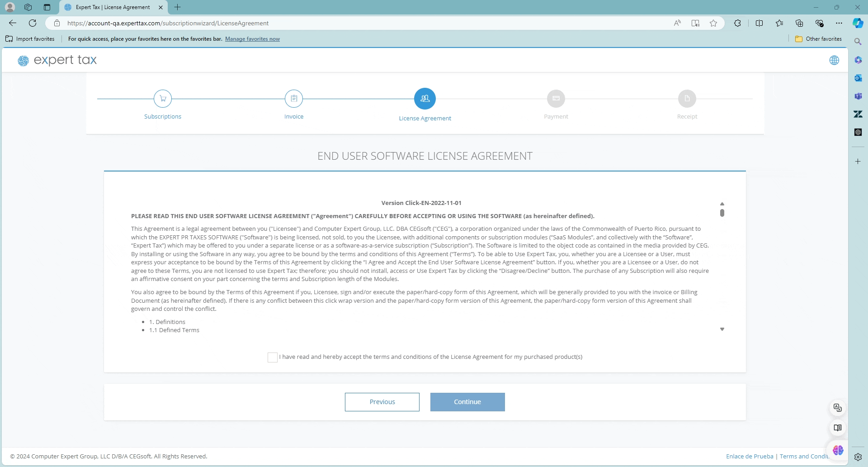
Task: Click the '1. Definitions' list item
Action: 167,322
